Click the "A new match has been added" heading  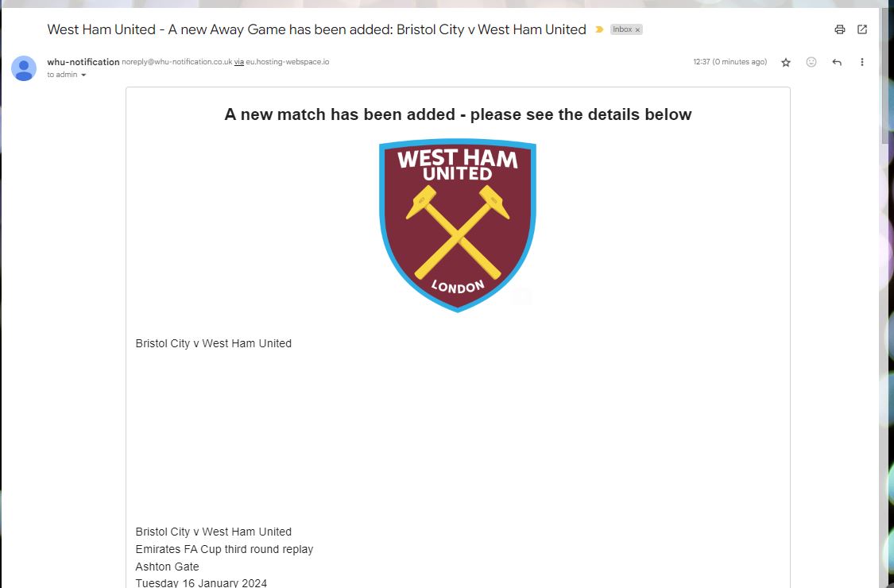pyautogui.click(x=458, y=114)
